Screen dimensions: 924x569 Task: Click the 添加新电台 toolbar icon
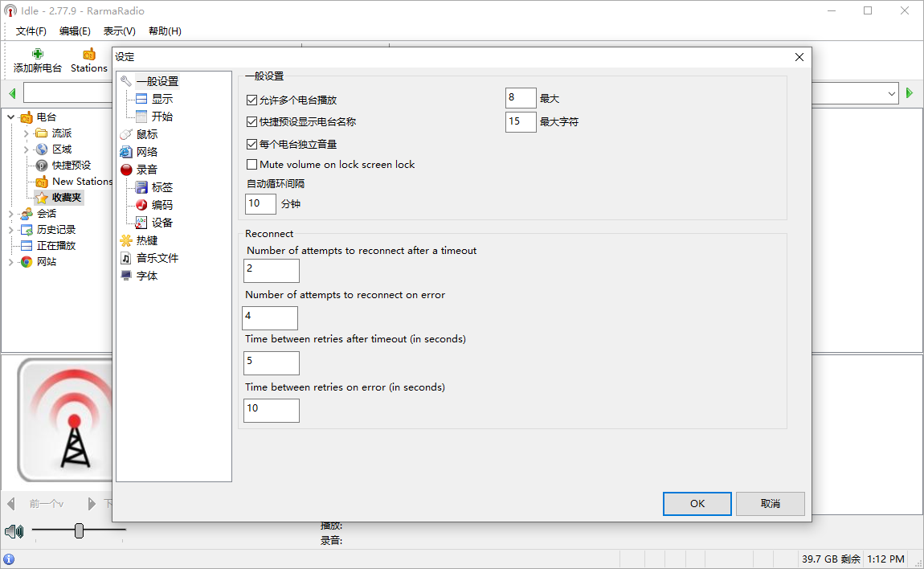(x=37, y=54)
